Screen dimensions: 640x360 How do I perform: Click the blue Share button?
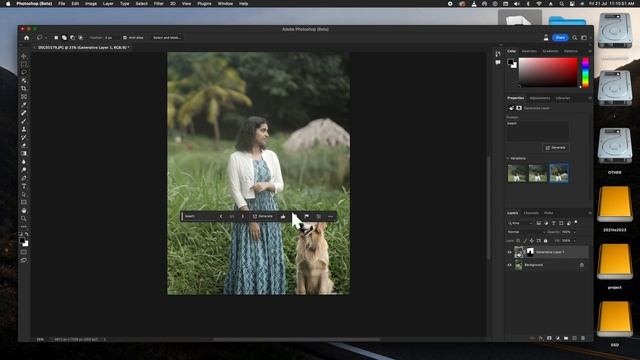point(560,38)
